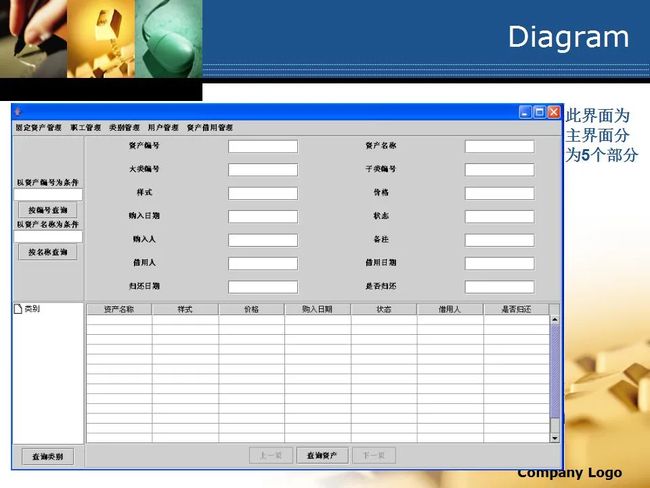Click the 资产名称 table column header

point(119,309)
